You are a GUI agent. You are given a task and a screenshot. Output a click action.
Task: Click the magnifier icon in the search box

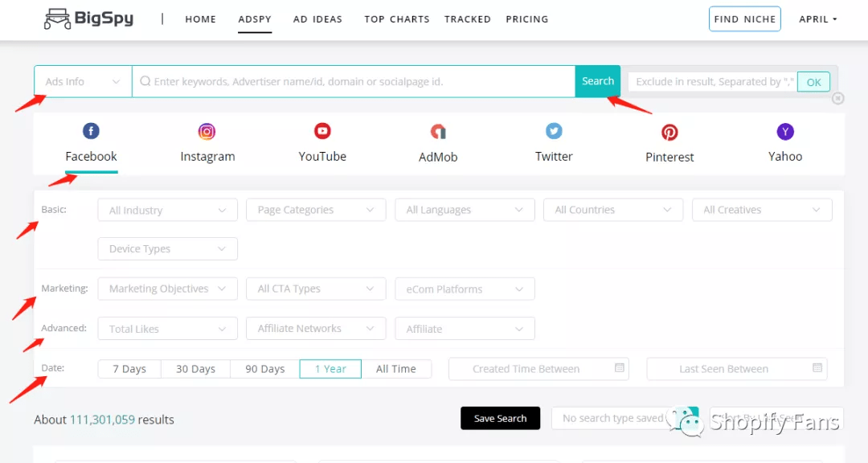click(x=145, y=81)
